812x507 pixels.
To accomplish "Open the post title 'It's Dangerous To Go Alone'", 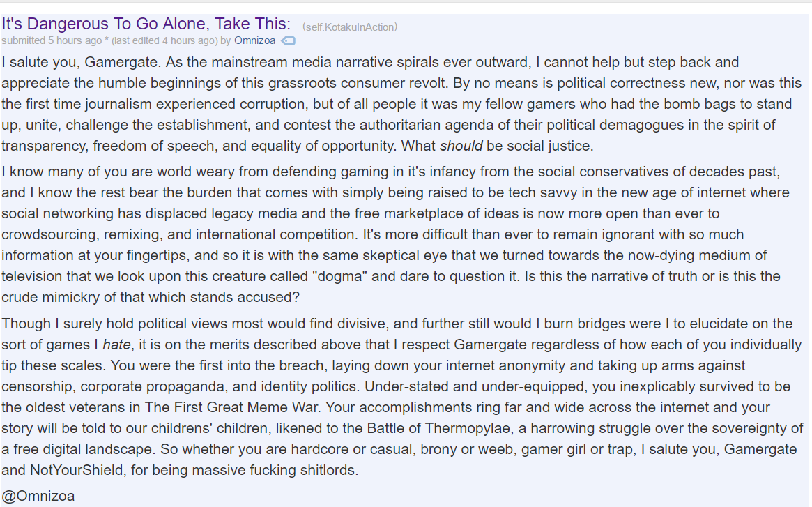I will click(x=146, y=24).
